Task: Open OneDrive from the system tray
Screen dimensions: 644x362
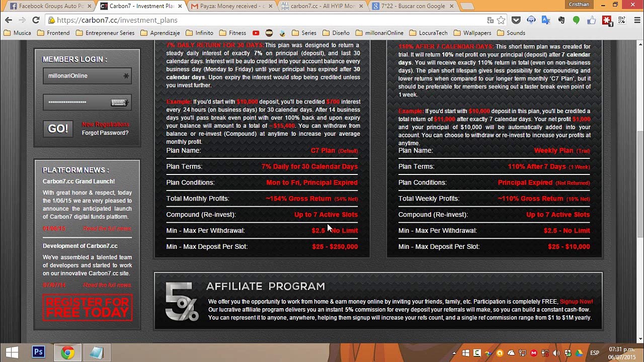Action: click(511, 353)
